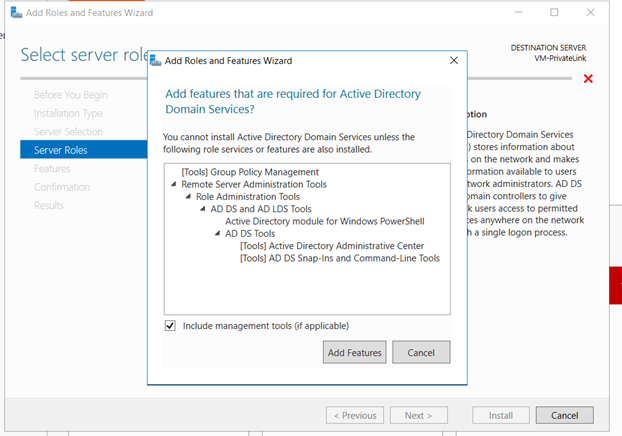Click the VM-PrivateLink destination server name
Screen dimensions: 622x436
coord(560,58)
